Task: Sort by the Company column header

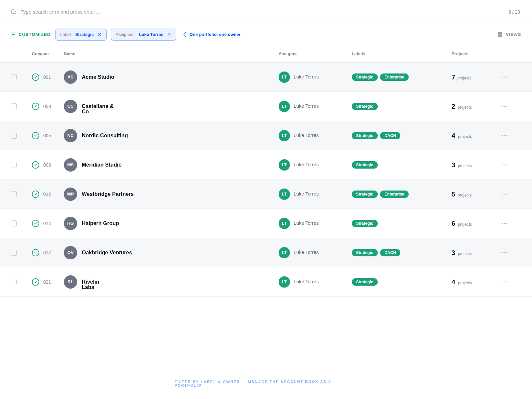Action: point(40,54)
